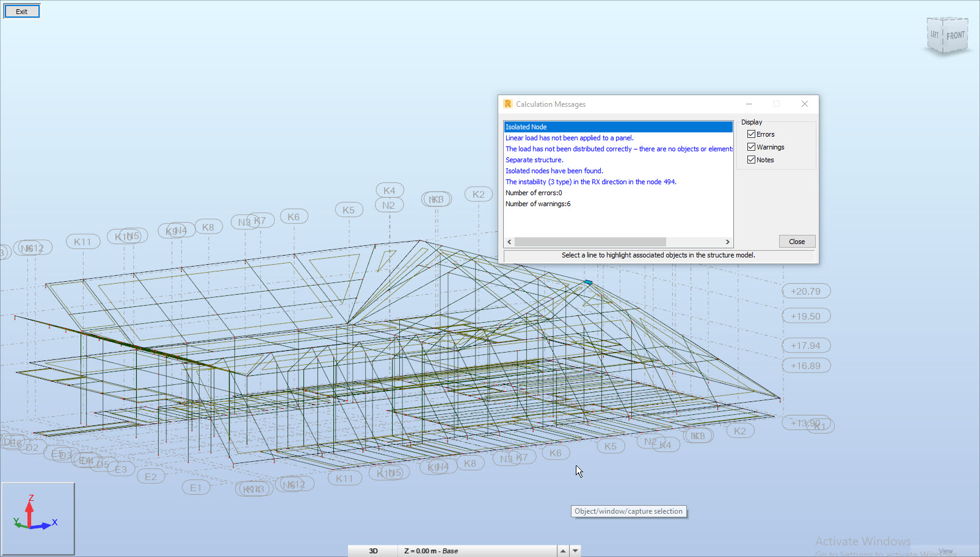This screenshot has height=557, width=980.
Task: Click the FRONT face of the ViewCube
Action: click(x=956, y=35)
